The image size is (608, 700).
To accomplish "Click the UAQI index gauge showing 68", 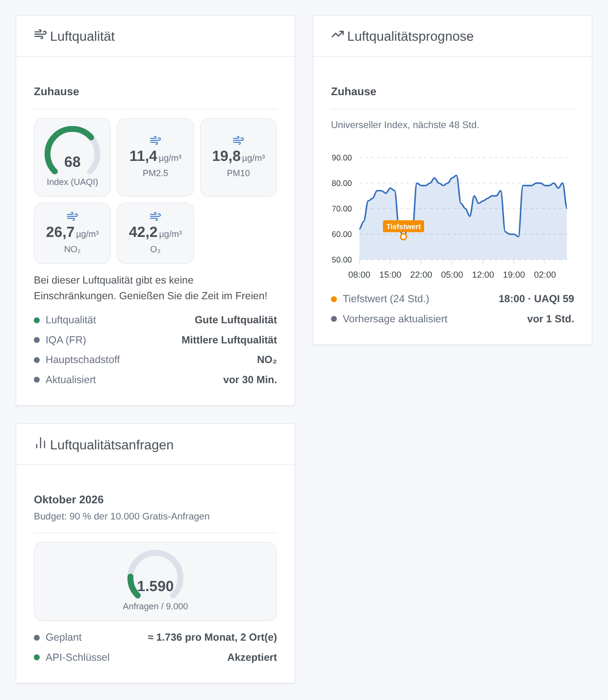I will (73, 151).
